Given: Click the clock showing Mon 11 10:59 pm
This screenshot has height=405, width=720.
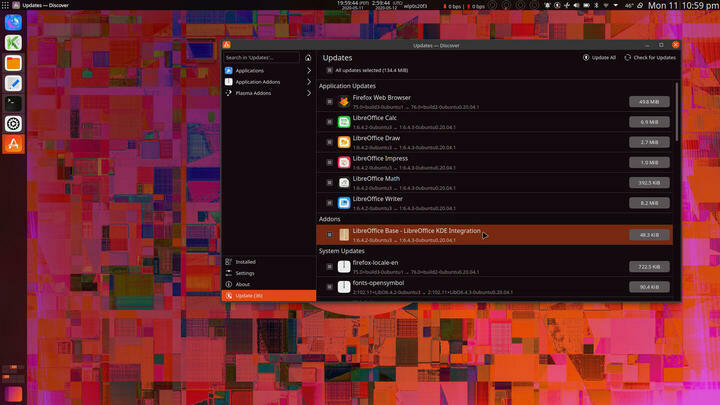Looking at the screenshot, I should [683, 6].
